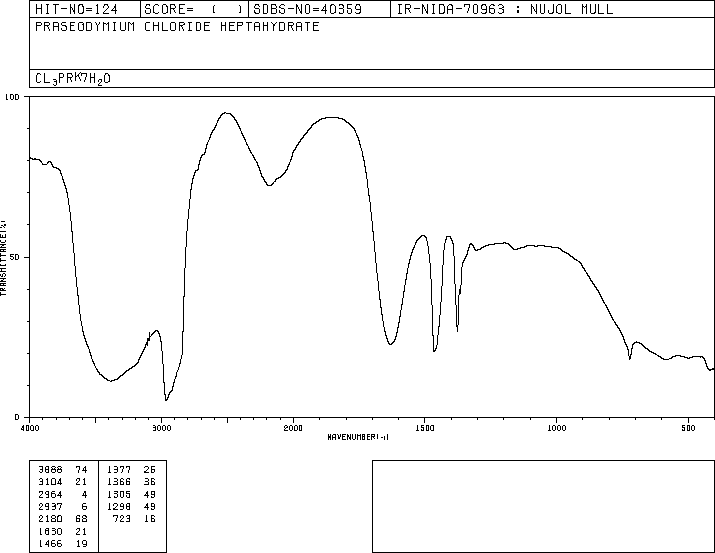The image size is (715, 553).
Task: Click the HIT-NO=124 header cell
Action: (x=85, y=9)
